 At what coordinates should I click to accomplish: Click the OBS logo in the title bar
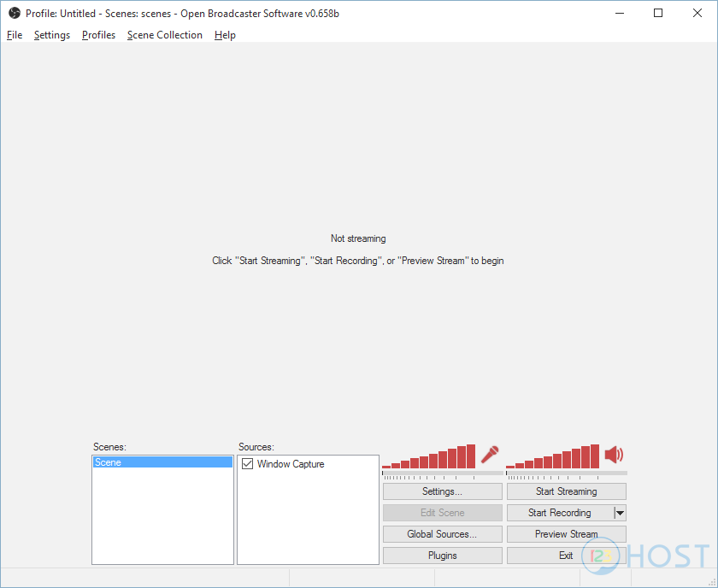15,14
